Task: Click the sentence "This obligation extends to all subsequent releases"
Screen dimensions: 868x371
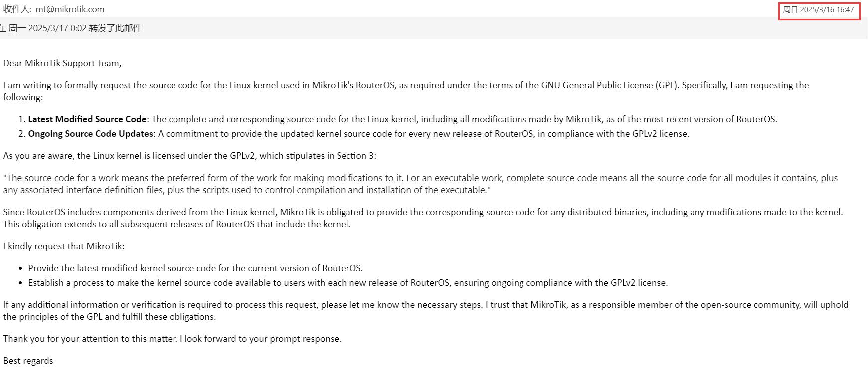Action: (176, 224)
